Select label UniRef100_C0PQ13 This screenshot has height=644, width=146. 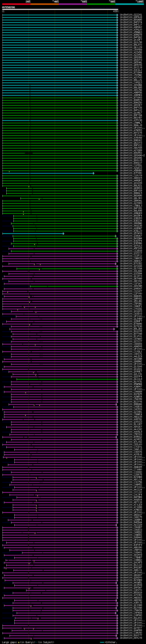click(131, 82)
